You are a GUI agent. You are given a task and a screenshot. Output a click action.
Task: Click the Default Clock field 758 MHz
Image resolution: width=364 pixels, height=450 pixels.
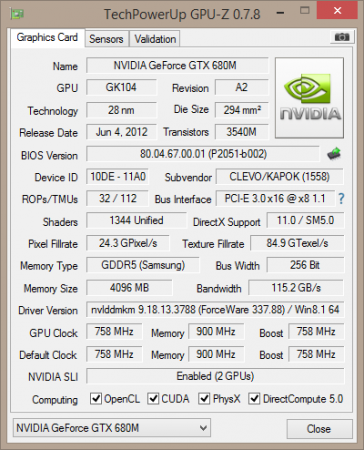[114, 354]
